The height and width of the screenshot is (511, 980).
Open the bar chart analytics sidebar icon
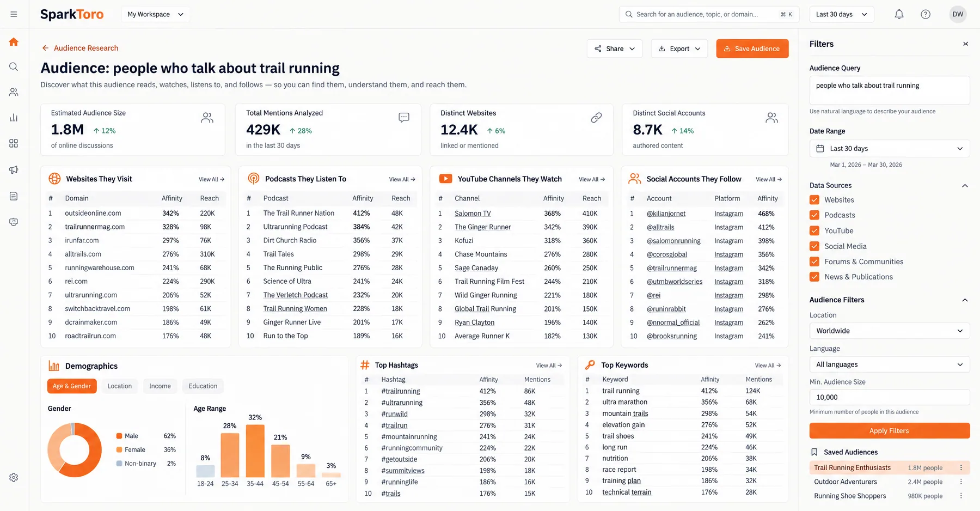(x=14, y=118)
